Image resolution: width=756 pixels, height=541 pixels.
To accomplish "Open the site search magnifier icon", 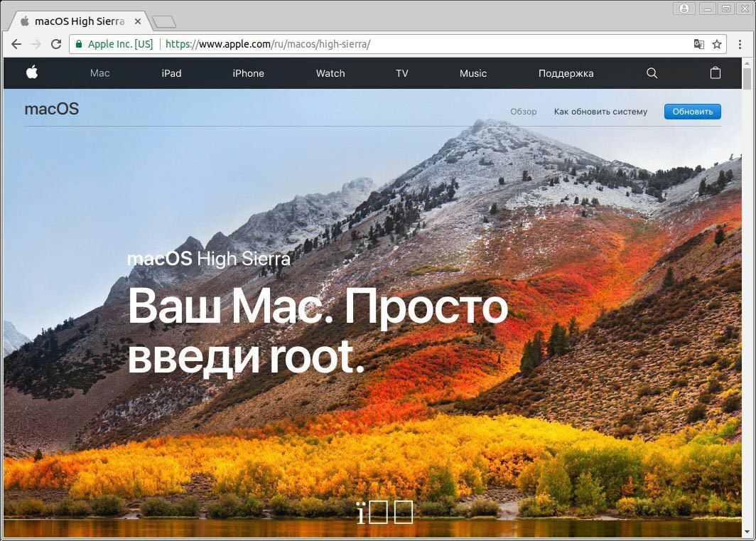I will (x=652, y=73).
